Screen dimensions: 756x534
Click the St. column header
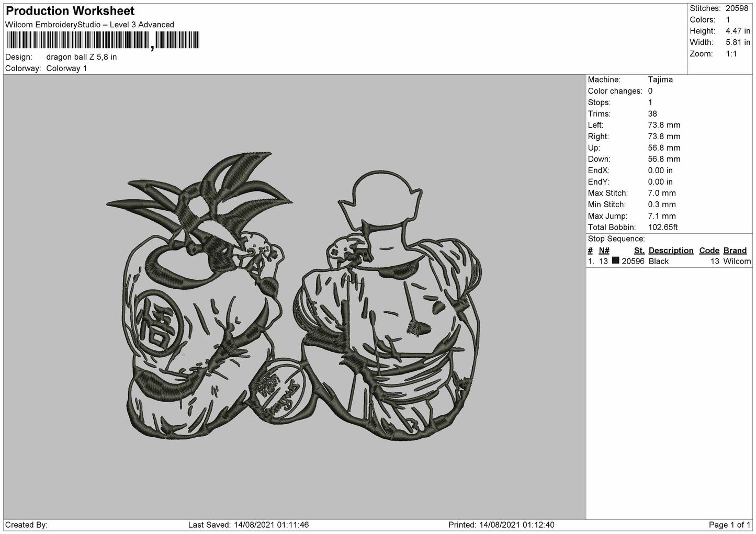click(639, 251)
